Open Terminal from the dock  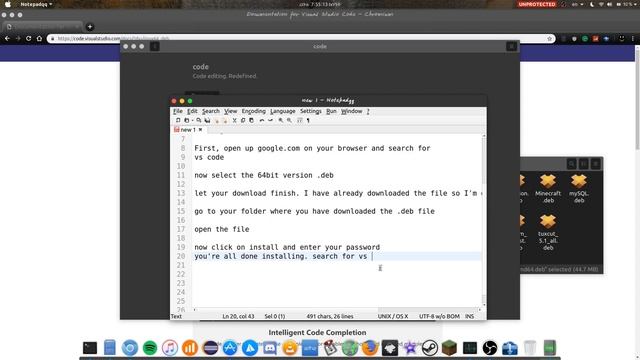90,348
